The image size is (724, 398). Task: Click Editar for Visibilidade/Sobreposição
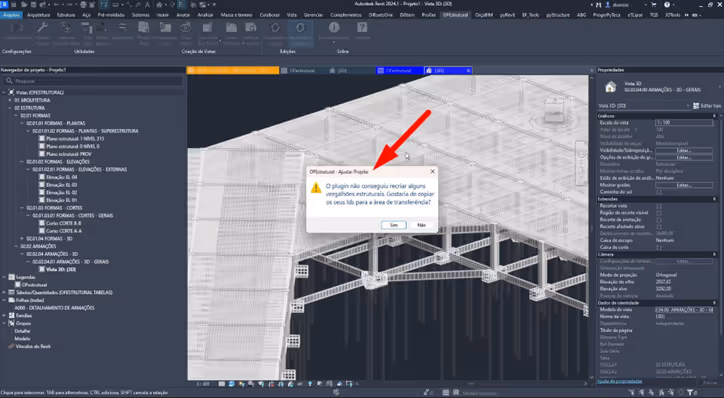tap(683, 151)
